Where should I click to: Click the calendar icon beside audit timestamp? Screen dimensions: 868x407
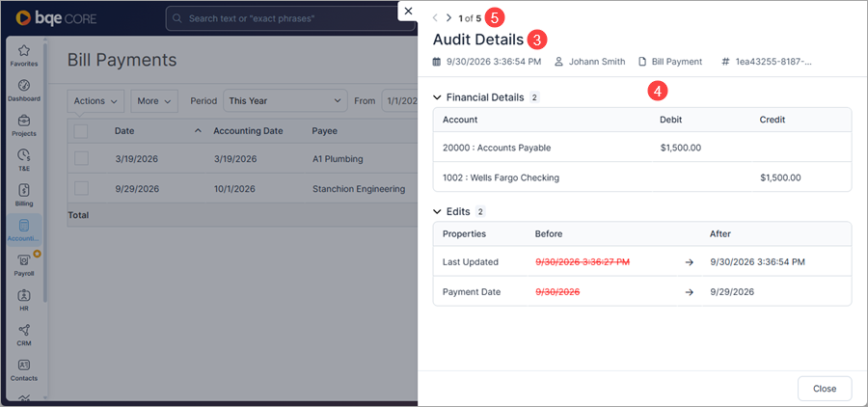pos(437,62)
